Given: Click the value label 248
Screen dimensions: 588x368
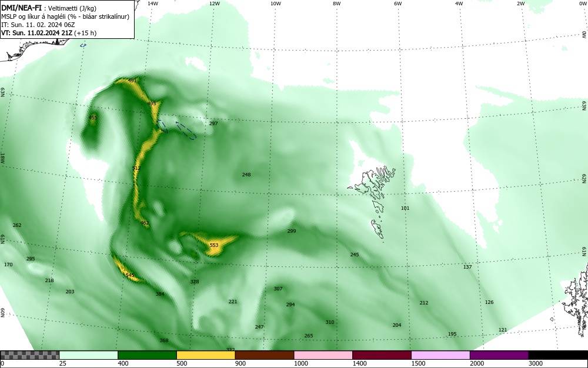Looking at the screenshot, I should click(x=246, y=175).
